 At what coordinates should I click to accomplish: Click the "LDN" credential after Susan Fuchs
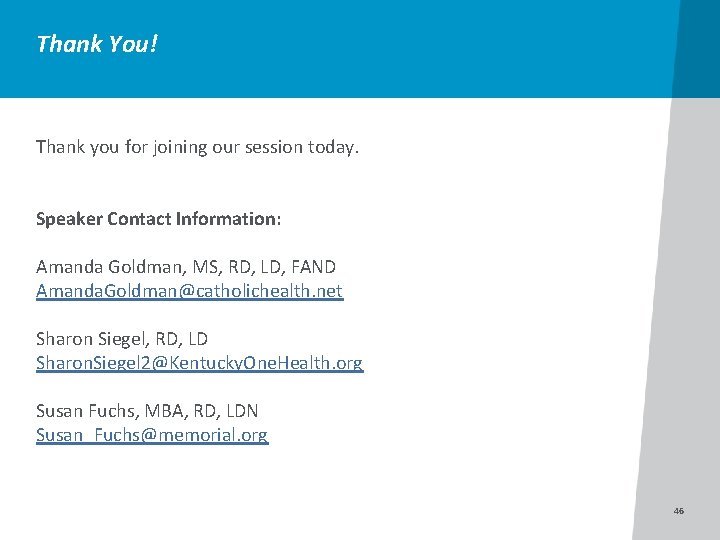coord(242,411)
